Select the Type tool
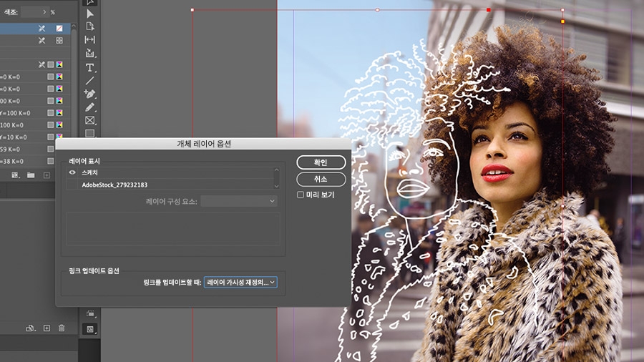 [x=90, y=68]
